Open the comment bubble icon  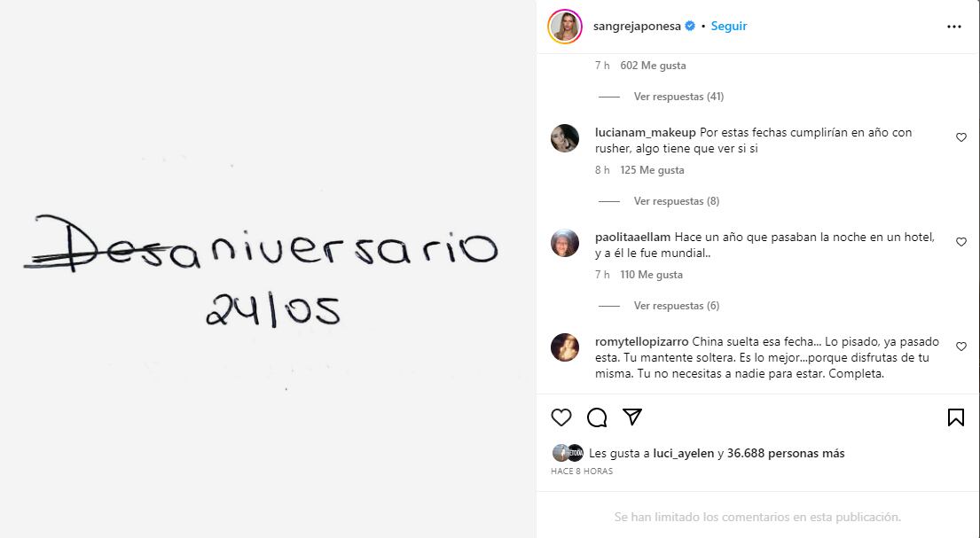597,417
